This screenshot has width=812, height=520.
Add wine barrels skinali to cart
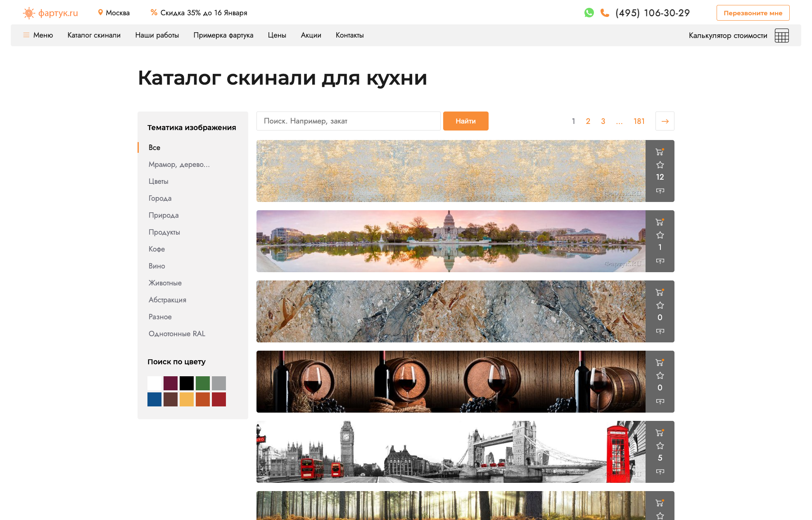660,362
